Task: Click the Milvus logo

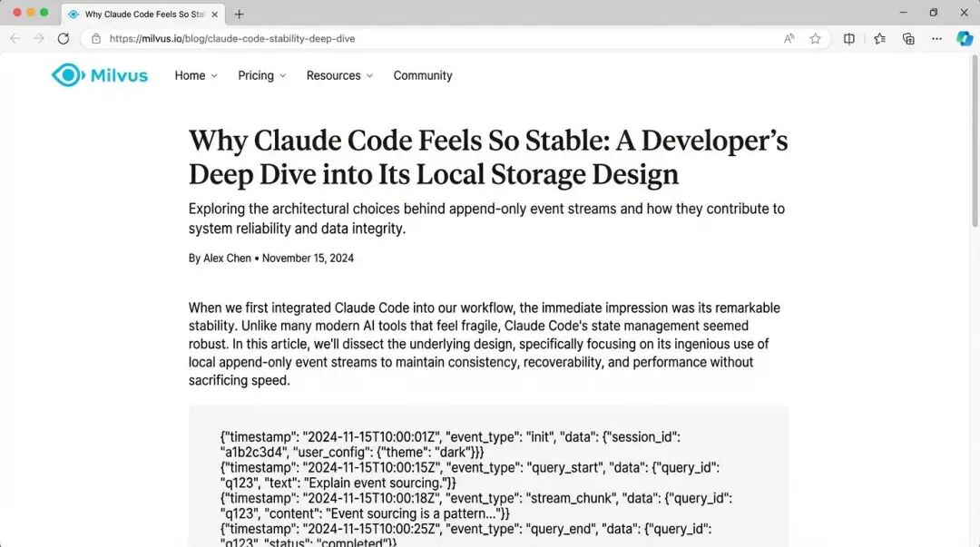Action: pos(100,75)
